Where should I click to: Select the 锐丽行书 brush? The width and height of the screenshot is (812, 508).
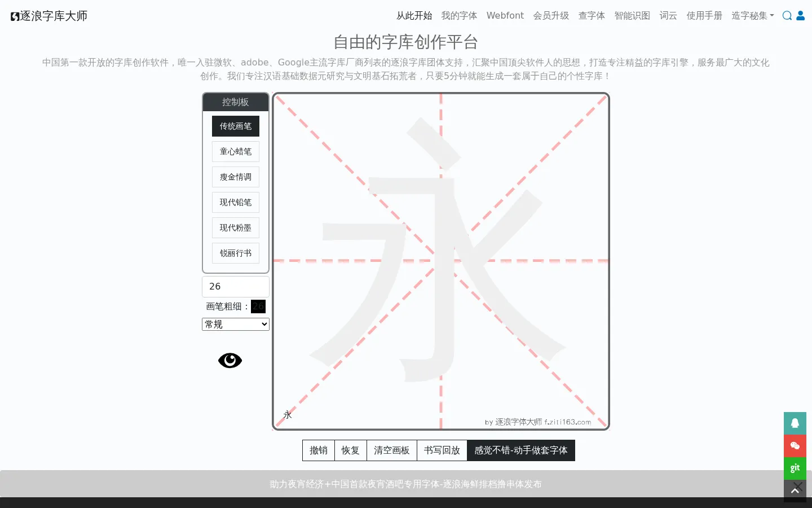click(x=236, y=253)
